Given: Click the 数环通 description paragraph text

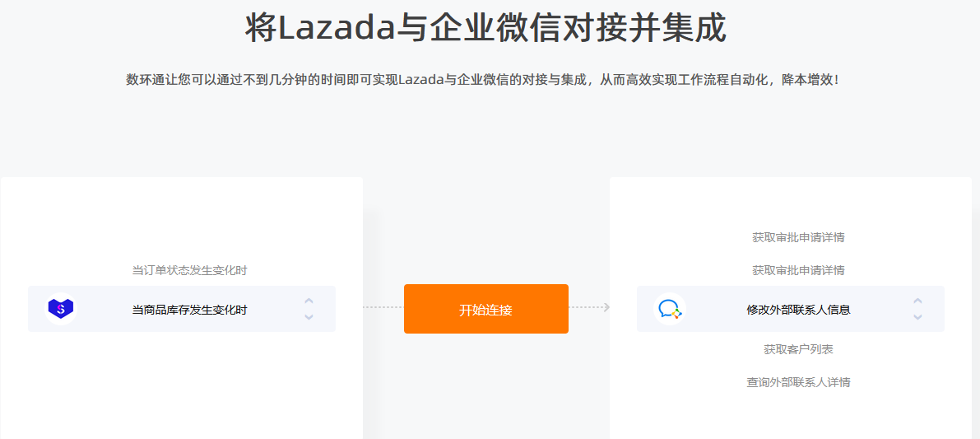Looking at the screenshot, I should (x=482, y=80).
